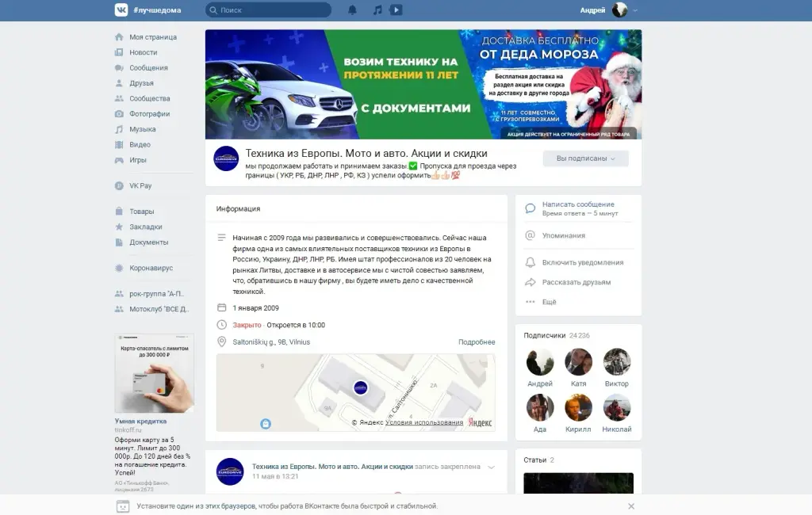Open music player icon in top bar
812x515 pixels.
point(377,10)
